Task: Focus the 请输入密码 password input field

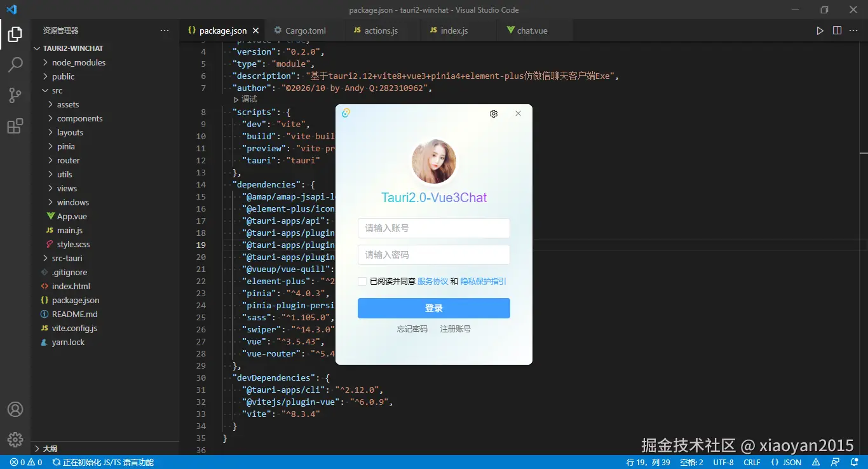Action: (434, 255)
